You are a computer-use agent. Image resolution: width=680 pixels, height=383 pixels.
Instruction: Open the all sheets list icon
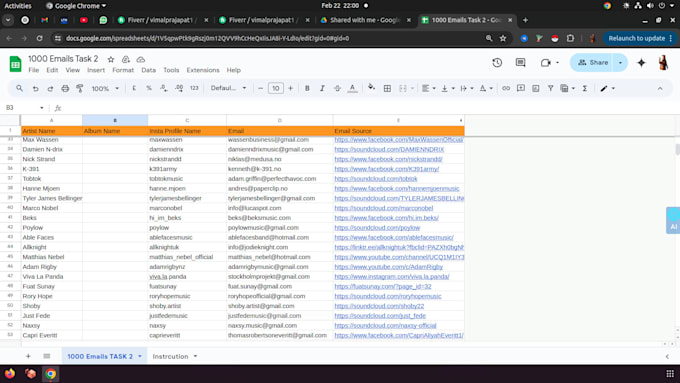click(47, 356)
